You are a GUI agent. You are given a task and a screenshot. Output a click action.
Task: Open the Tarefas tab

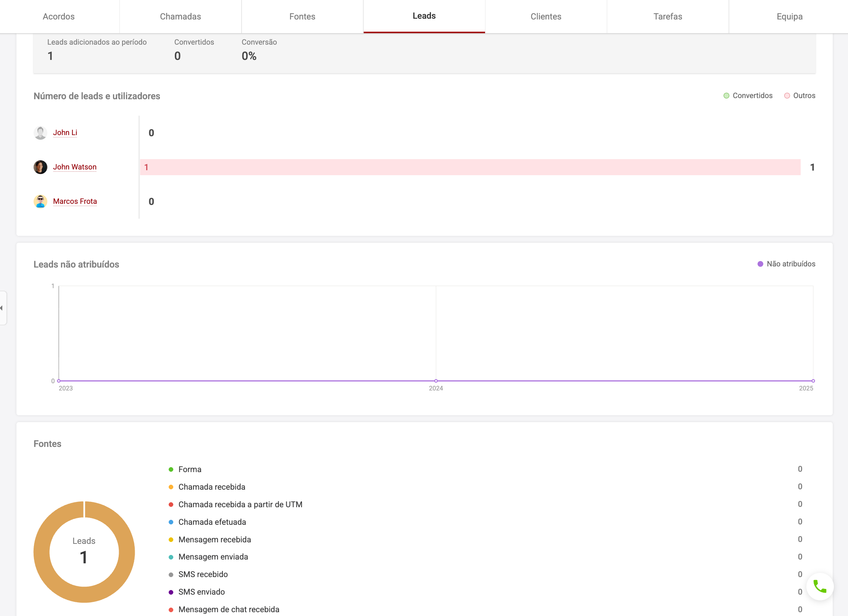point(667,16)
